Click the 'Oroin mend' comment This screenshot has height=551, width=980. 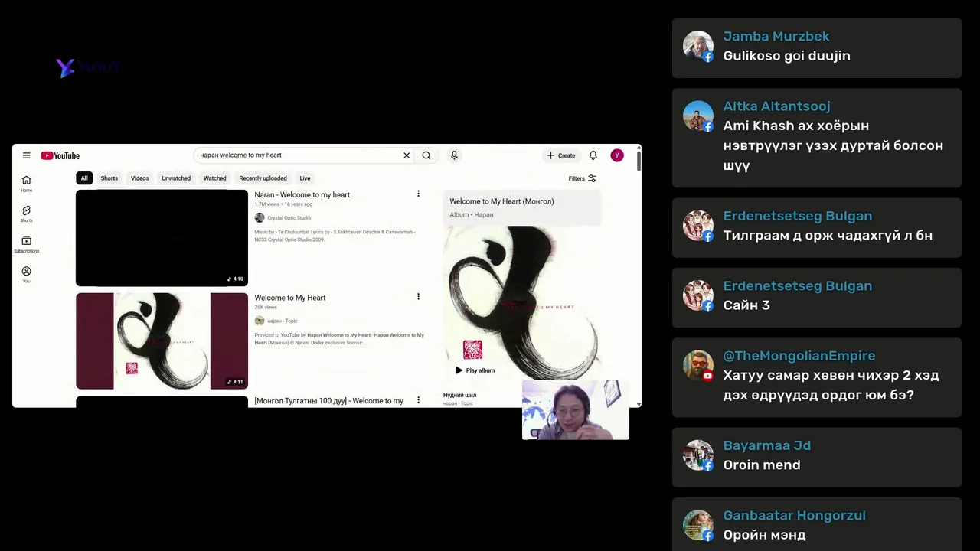[x=762, y=465]
